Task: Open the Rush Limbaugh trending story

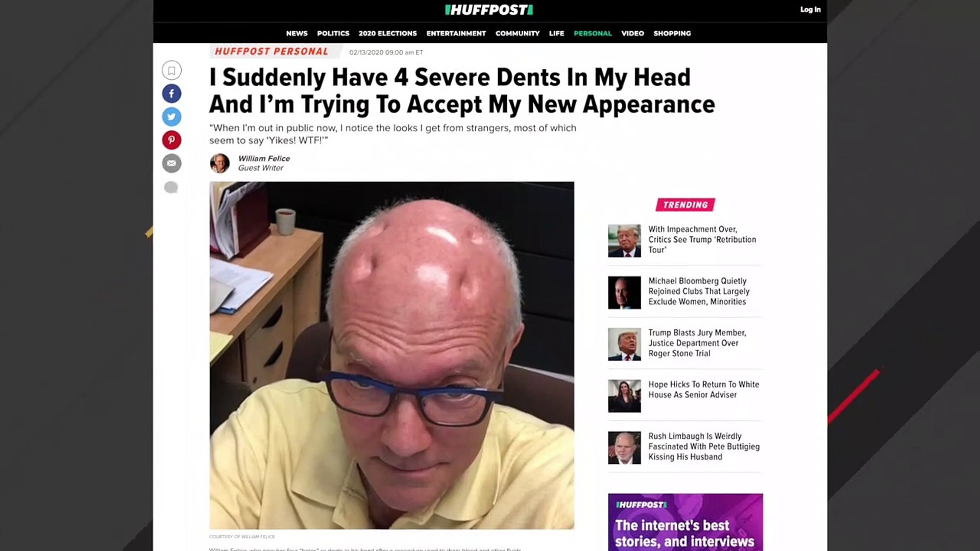Action: pos(704,446)
